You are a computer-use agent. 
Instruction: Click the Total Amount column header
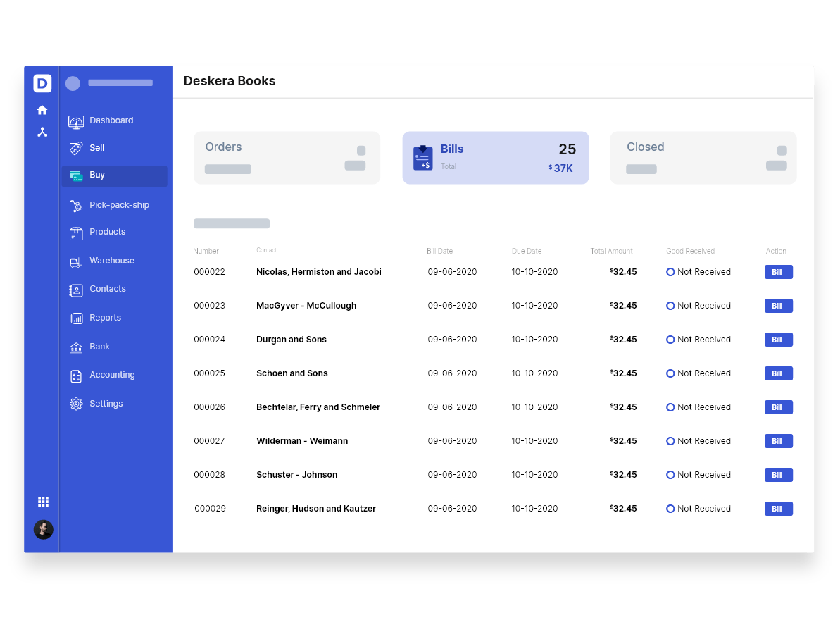(611, 251)
